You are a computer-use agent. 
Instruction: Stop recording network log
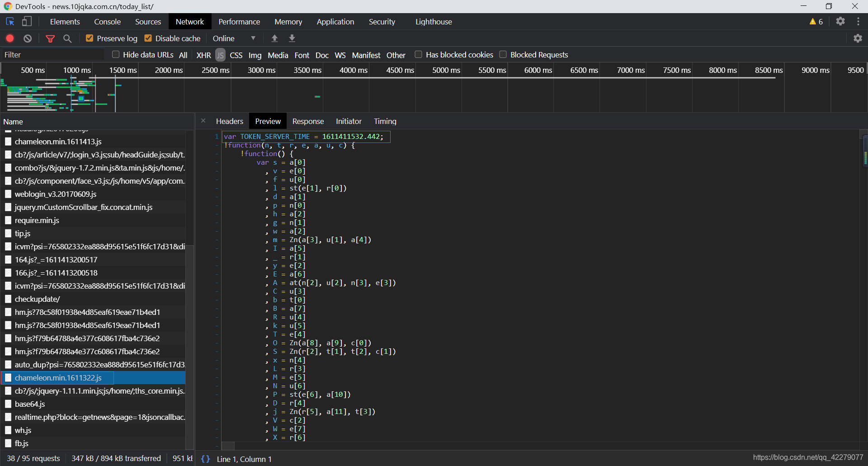pos(10,38)
